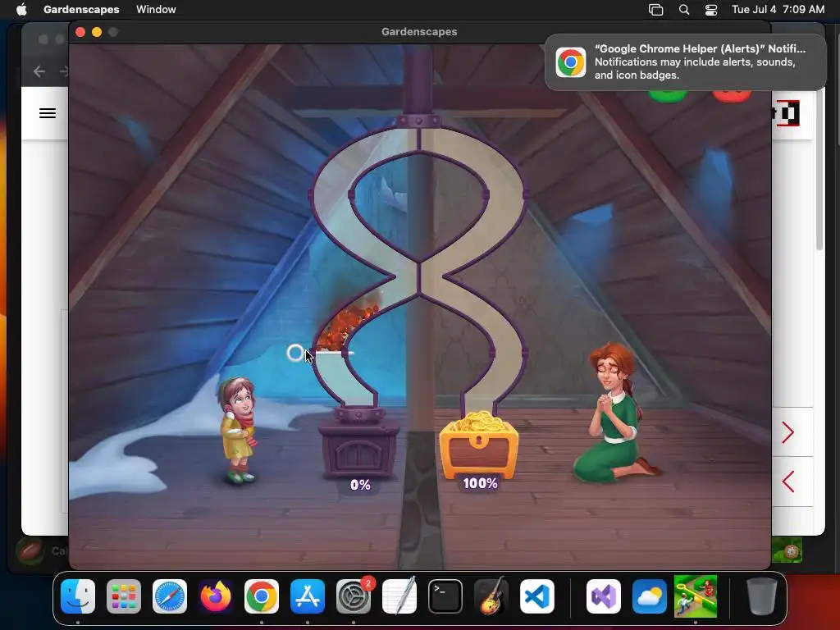Click Gardenscapes icon in the Dock

696,596
